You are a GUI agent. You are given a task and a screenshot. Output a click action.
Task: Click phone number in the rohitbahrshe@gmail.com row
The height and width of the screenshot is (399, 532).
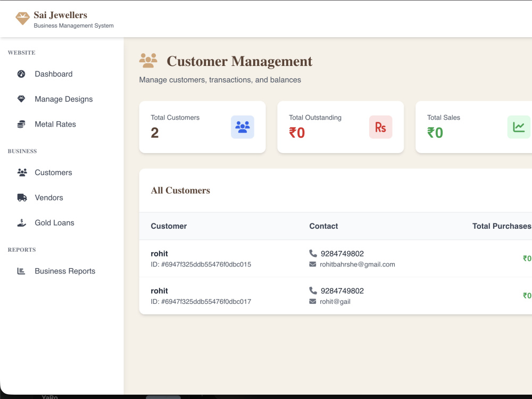342,253
